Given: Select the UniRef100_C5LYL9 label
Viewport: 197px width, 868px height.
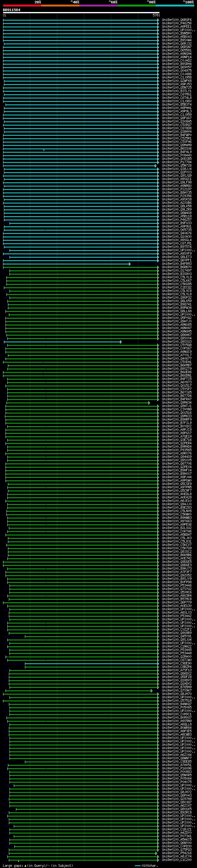Looking at the screenshot, I should pos(177,277).
